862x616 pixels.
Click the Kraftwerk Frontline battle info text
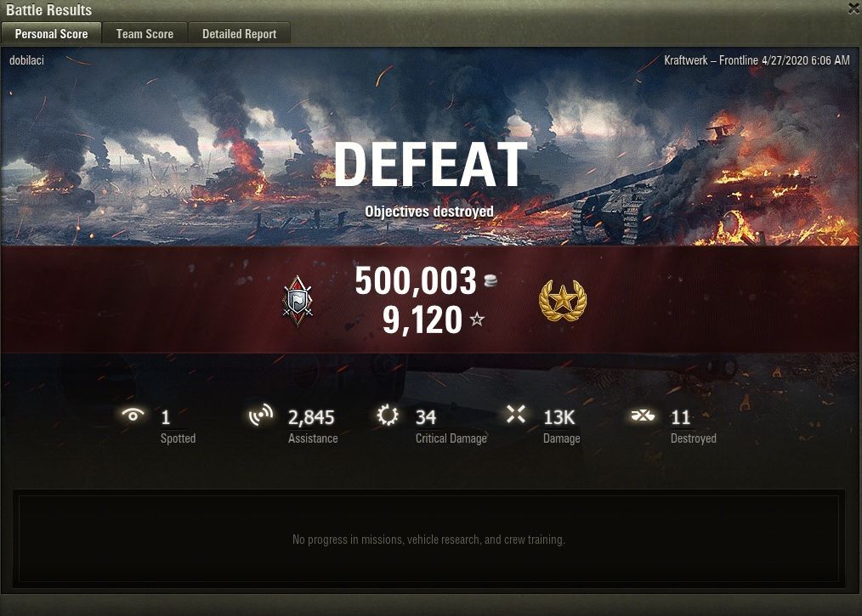tap(757, 60)
